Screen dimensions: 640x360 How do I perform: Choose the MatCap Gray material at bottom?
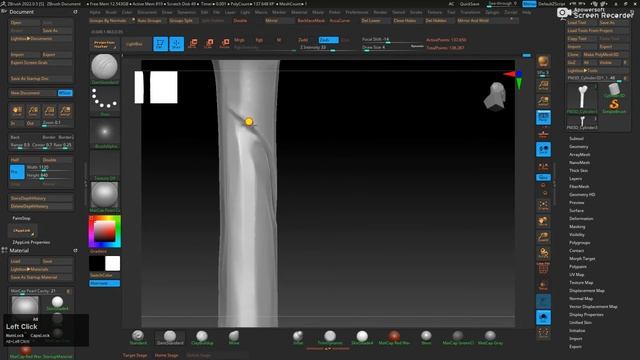(x=490, y=338)
